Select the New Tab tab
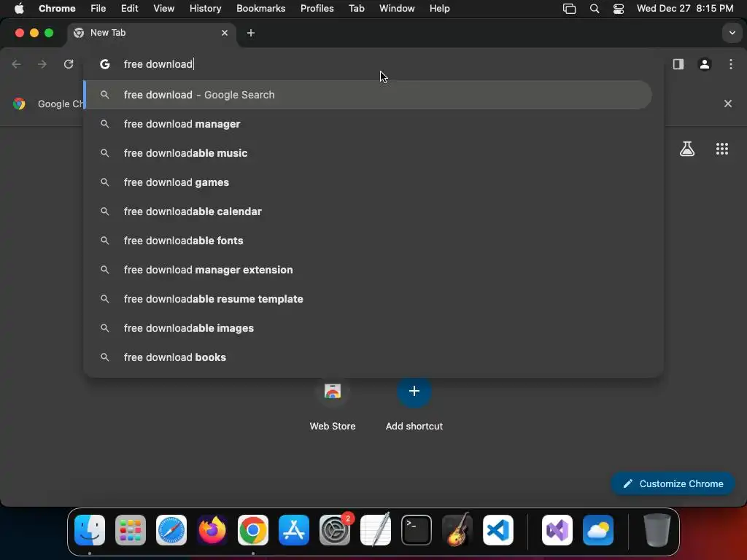747x560 pixels. point(152,33)
